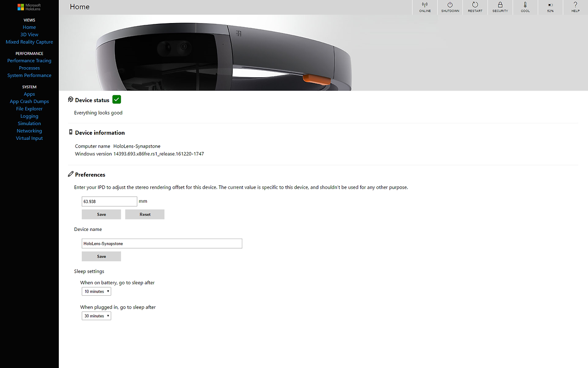Click the green Device status checkmark
Image resolution: width=588 pixels, height=368 pixels.
coord(117,99)
